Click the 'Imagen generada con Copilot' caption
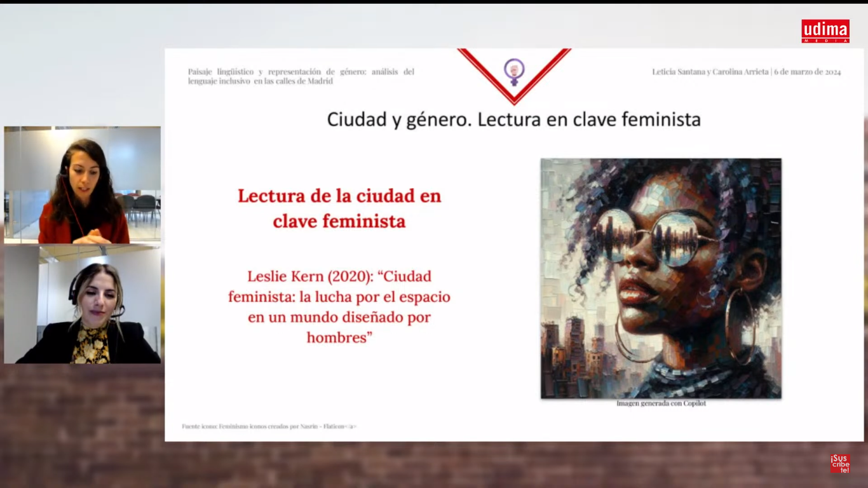The height and width of the screenshot is (488, 868). click(661, 403)
